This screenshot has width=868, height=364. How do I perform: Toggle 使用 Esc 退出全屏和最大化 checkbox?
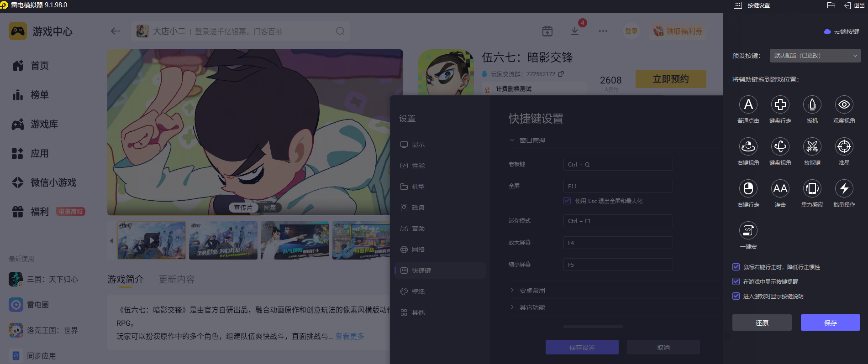point(567,201)
